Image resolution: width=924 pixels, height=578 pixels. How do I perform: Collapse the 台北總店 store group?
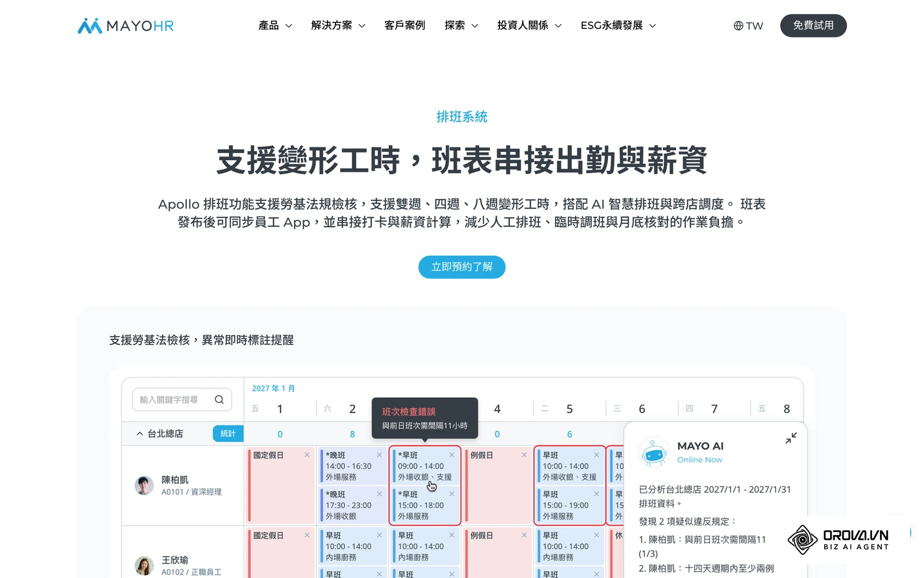click(140, 433)
